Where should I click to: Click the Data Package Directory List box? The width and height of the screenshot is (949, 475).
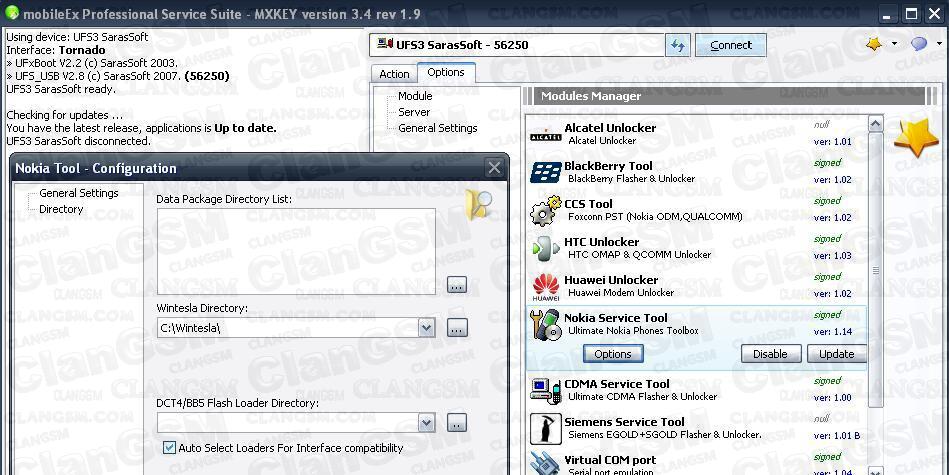tap(296, 251)
